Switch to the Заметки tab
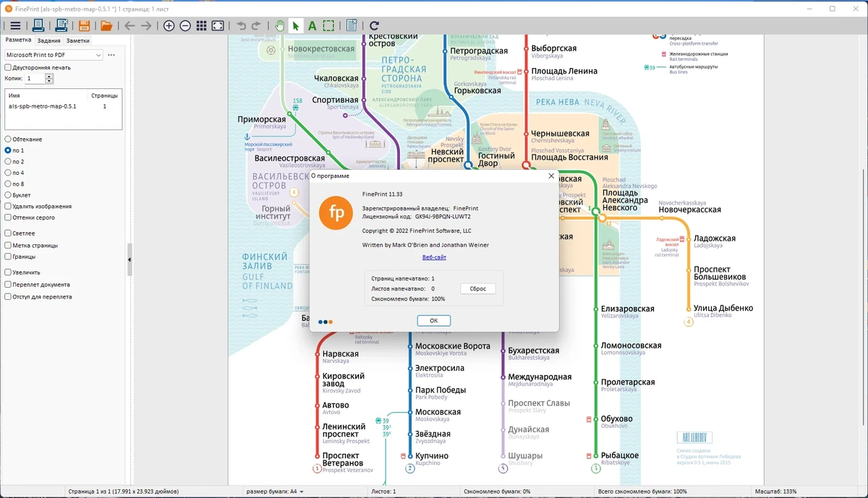868x498 pixels. click(78, 40)
